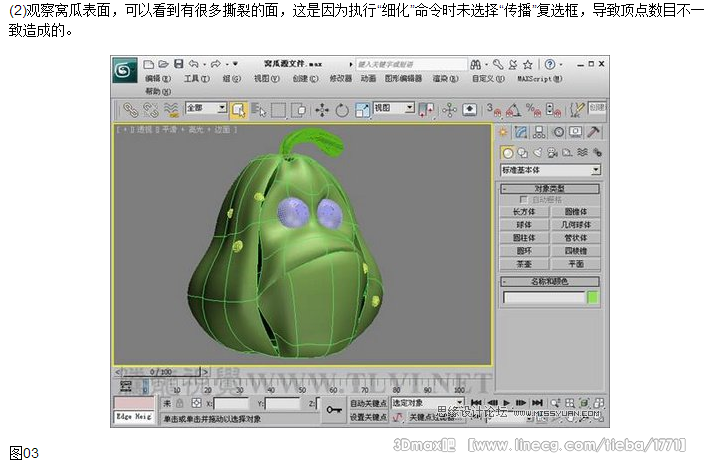Click the 几何球体 geosphere button
The height and width of the screenshot is (462, 715).
tap(576, 225)
